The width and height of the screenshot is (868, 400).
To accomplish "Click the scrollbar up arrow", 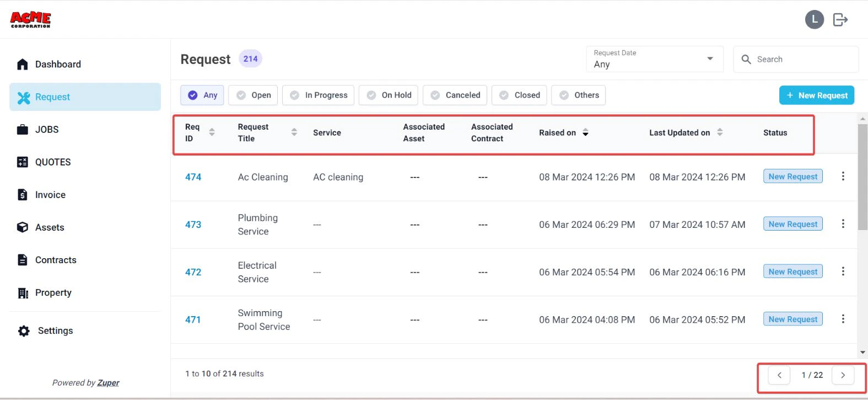I will [x=862, y=118].
